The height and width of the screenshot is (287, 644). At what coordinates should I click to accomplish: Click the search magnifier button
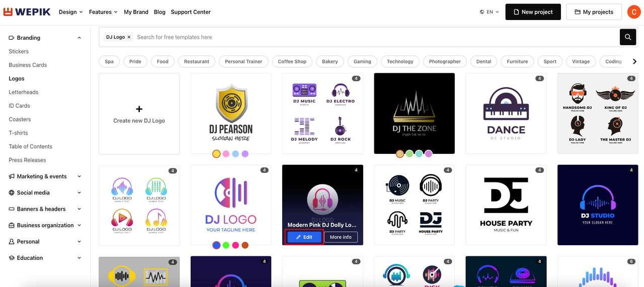point(628,37)
